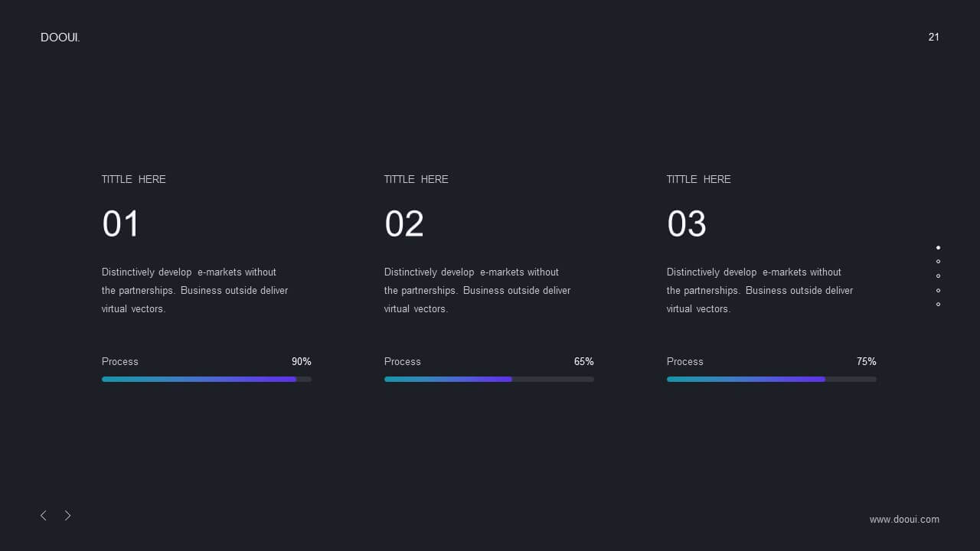This screenshot has width=980, height=551.
Task: Click the 75% progress bar
Action: pos(772,379)
